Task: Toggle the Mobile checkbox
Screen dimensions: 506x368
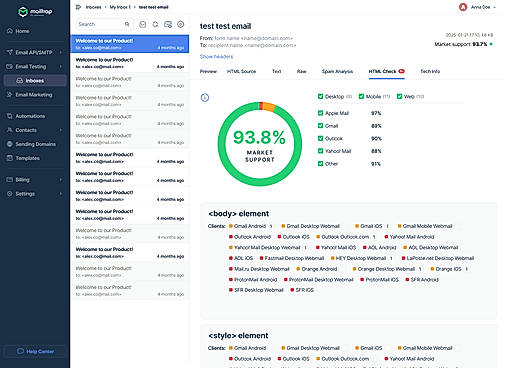Action: tap(361, 97)
